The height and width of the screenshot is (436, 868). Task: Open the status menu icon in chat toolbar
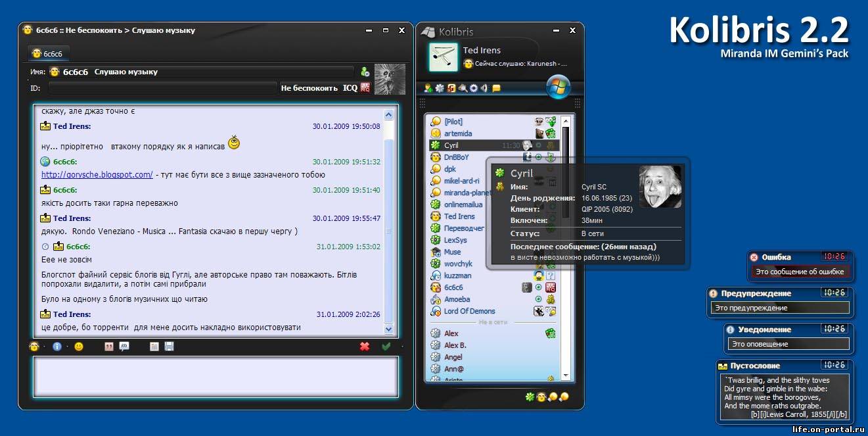[x=35, y=347]
